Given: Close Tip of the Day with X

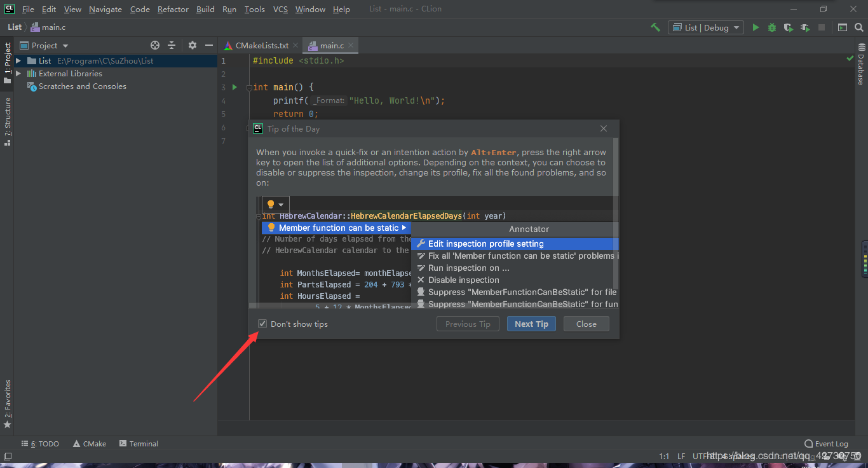Looking at the screenshot, I should (x=604, y=128).
